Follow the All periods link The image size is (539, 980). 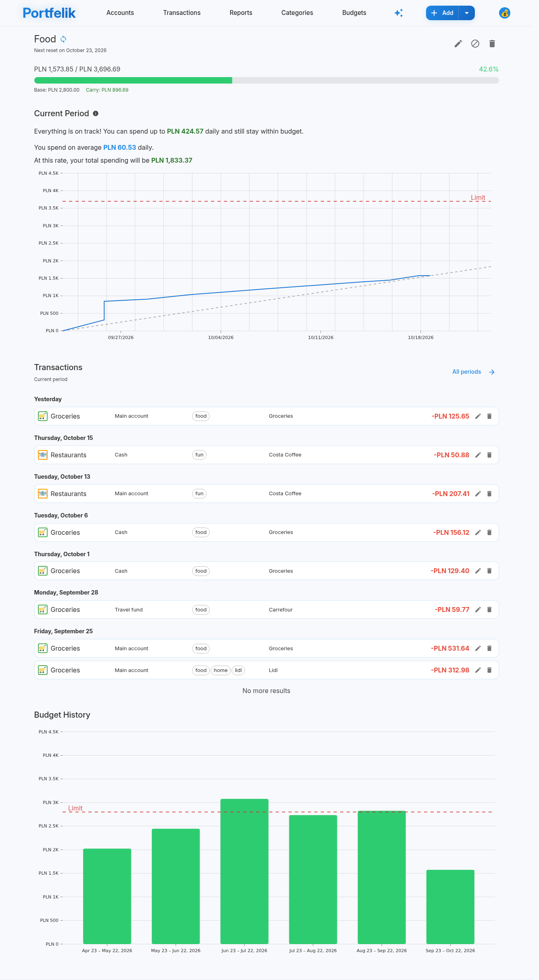coord(466,372)
